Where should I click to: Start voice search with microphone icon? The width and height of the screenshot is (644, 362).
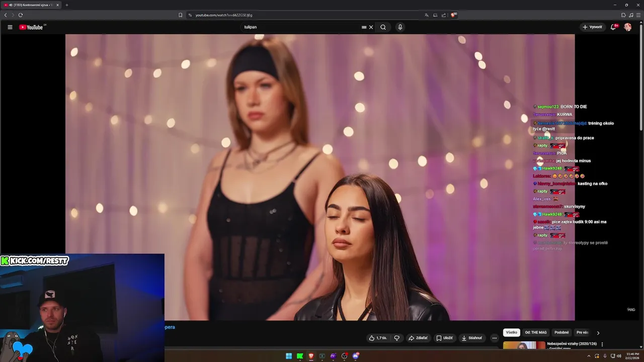[400, 27]
